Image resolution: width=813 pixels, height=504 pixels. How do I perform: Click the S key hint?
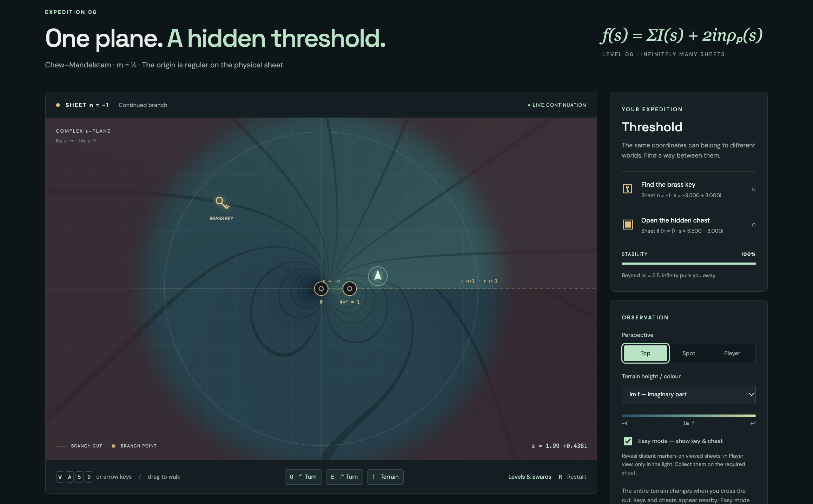click(79, 477)
